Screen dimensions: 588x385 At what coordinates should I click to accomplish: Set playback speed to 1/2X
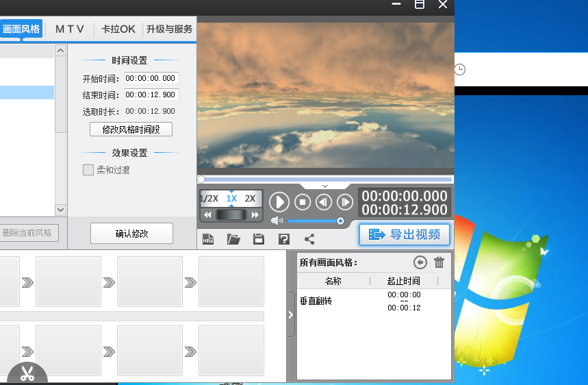[209, 199]
